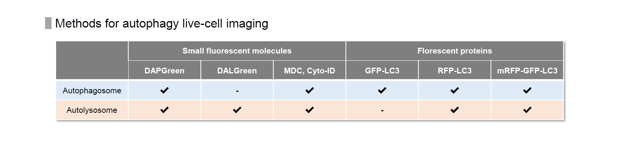Click the RFP-LC3 Autolysosome checkmark
644x143 pixels.
(455, 110)
